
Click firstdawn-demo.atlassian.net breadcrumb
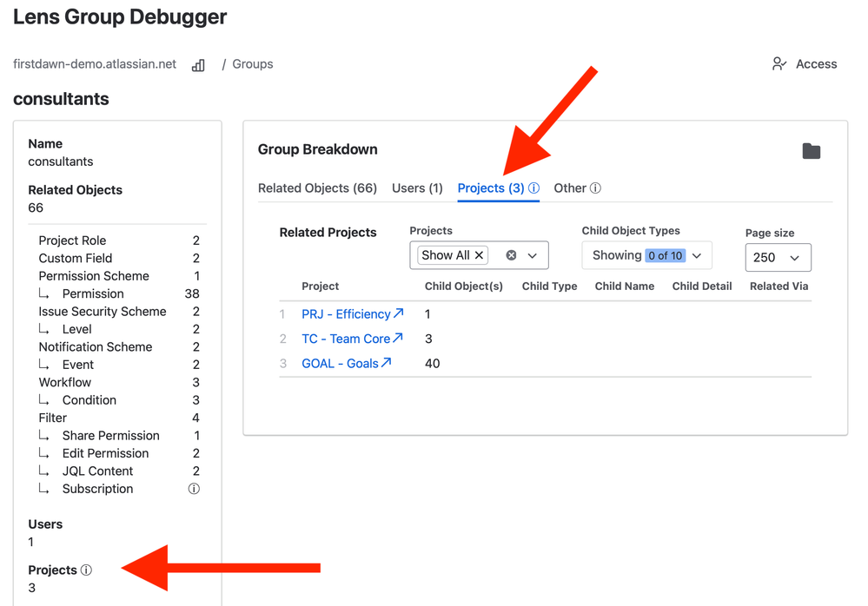pos(95,64)
